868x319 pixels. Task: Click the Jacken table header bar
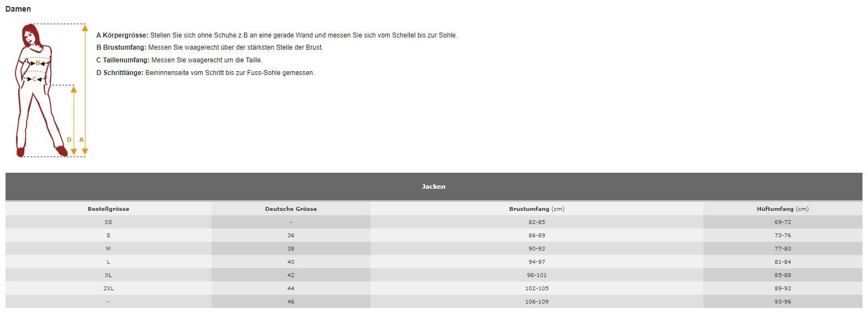click(x=433, y=187)
